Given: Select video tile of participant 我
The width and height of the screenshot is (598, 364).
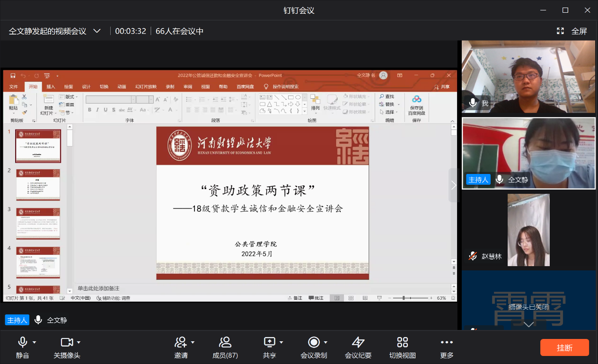Looking at the screenshot, I should pyautogui.click(x=528, y=77).
